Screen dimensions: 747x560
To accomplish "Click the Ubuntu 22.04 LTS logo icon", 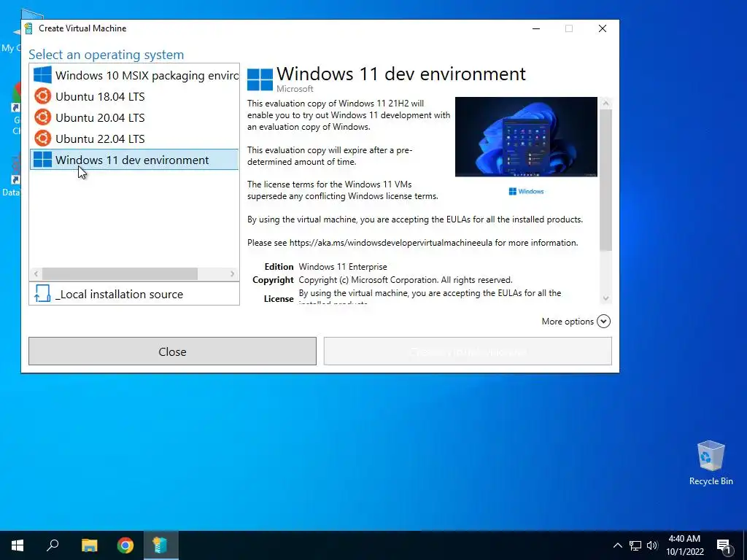I will click(42, 139).
